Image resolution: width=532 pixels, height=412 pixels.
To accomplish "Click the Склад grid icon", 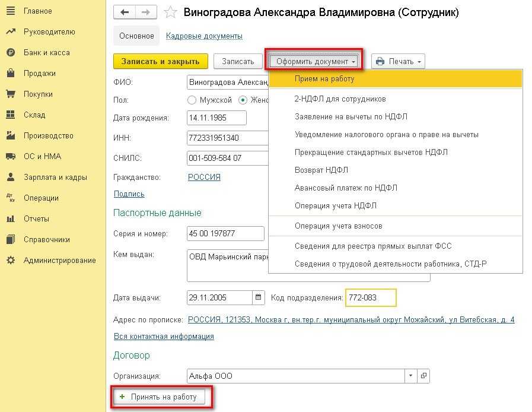I will pos(11,115).
